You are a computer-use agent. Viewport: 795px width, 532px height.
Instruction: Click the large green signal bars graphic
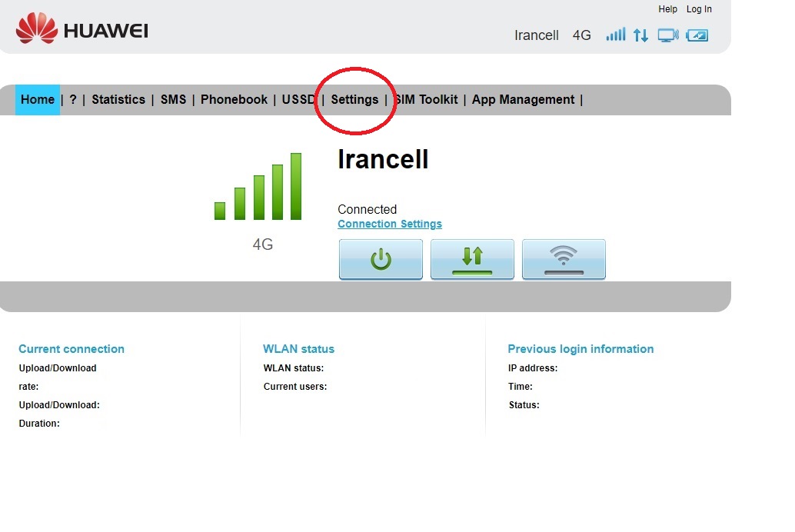tap(258, 186)
